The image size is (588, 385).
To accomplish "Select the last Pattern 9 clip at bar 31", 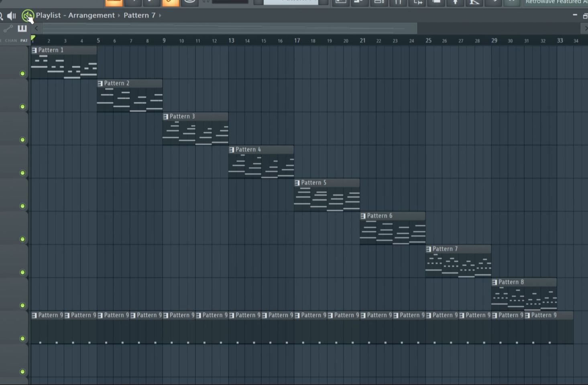I will point(549,328).
